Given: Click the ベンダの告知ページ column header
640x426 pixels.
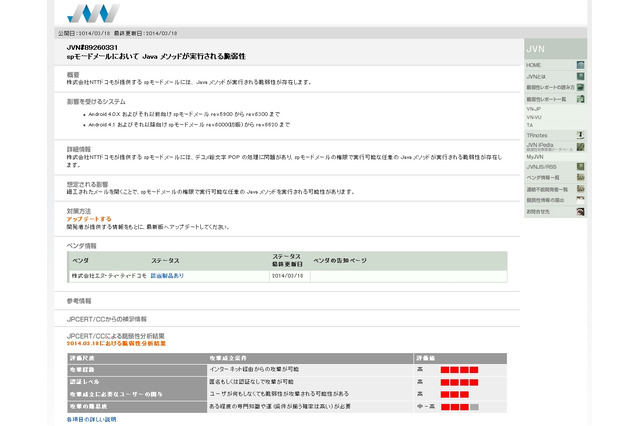Looking at the screenshot, I should 340,260.
